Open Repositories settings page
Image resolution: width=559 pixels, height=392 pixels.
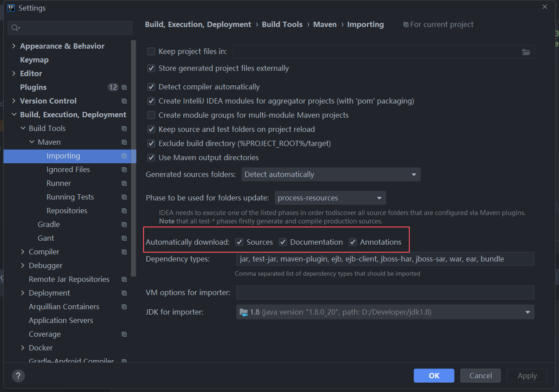pyautogui.click(x=67, y=211)
